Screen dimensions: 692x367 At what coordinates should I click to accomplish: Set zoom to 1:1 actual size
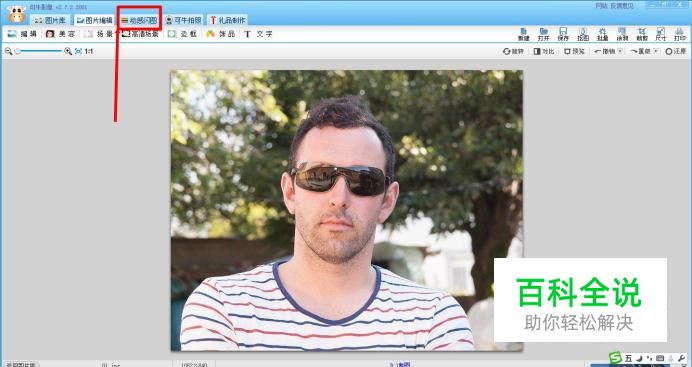click(x=89, y=51)
